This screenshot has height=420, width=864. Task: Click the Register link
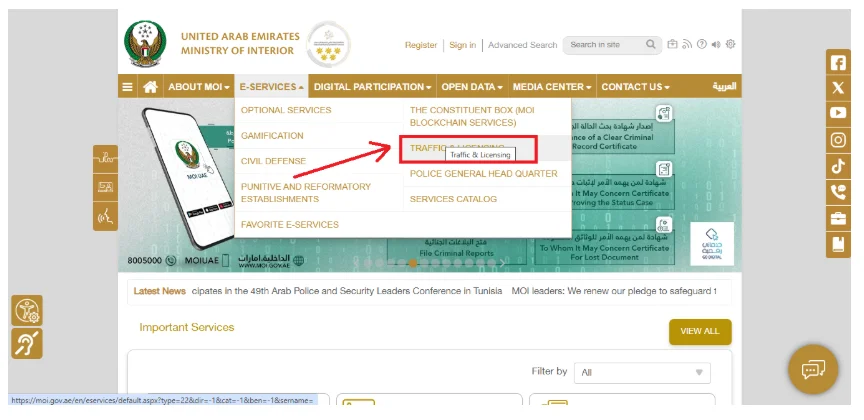click(421, 45)
